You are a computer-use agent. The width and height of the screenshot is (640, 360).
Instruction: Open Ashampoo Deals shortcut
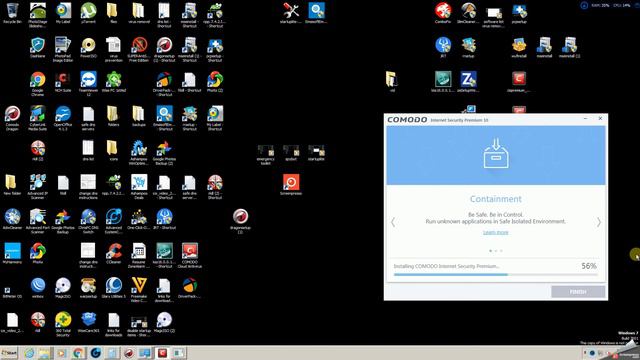[x=139, y=187]
